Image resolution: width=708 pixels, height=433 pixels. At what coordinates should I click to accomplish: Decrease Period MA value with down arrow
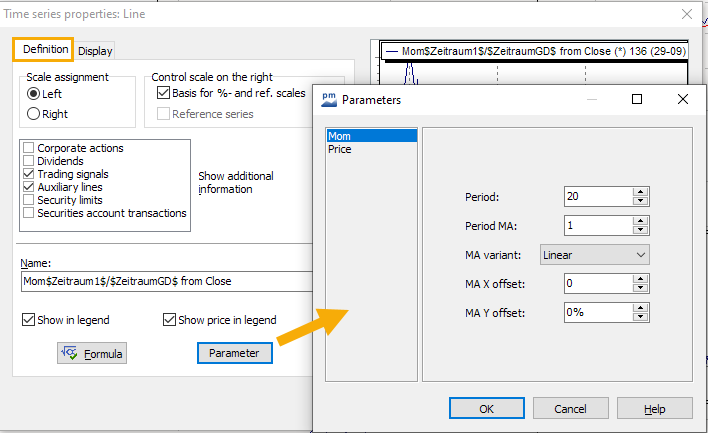pyautogui.click(x=641, y=230)
